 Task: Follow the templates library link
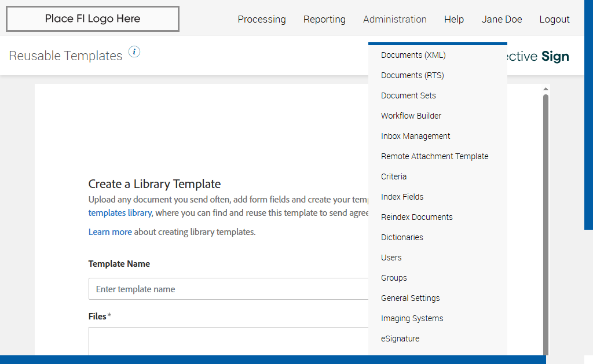pos(120,213)
